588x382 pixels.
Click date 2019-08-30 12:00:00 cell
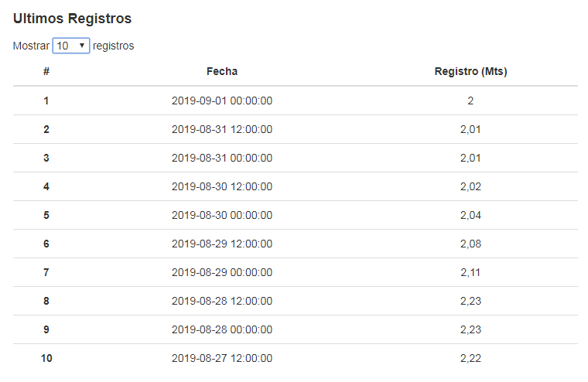point(222,186)
